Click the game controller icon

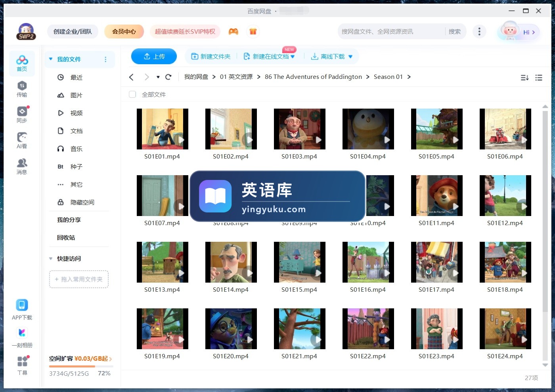coord(233,31)
